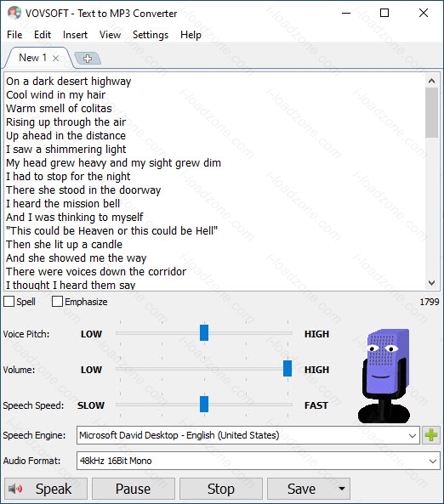Click the line 'Then she lit up a candle'
This screenshot has height=504, width=444.
click(x=64, y=244)
